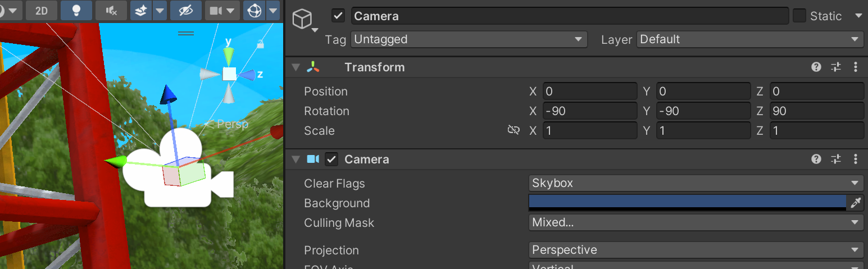
Task: Open the Layer dropdown showing Default
Action: pyautogui.click(x=750, y=39)
